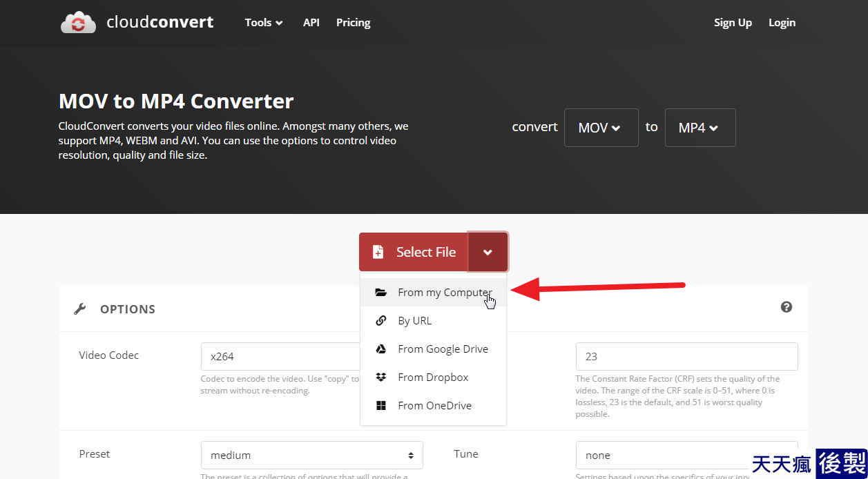Screen dimensions: 868x479
Task: Click the link chain icon
Action: [x=380, y=321]
